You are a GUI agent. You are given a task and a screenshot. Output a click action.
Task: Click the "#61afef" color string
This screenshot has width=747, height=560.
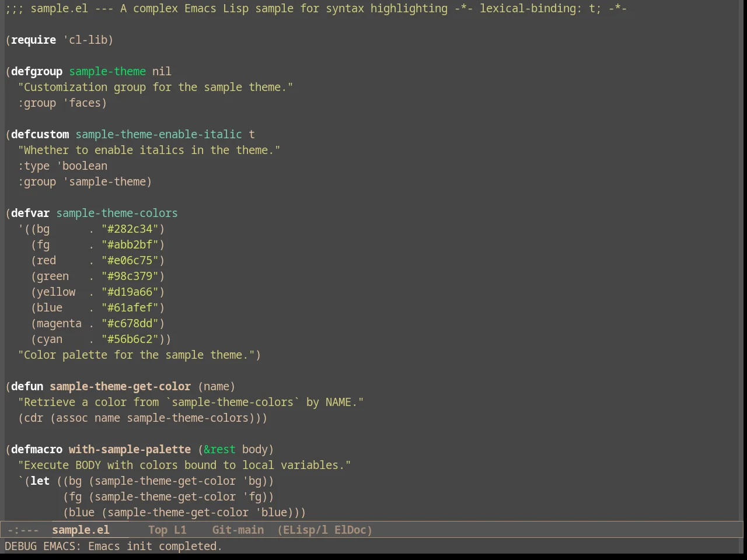(130, 307)
